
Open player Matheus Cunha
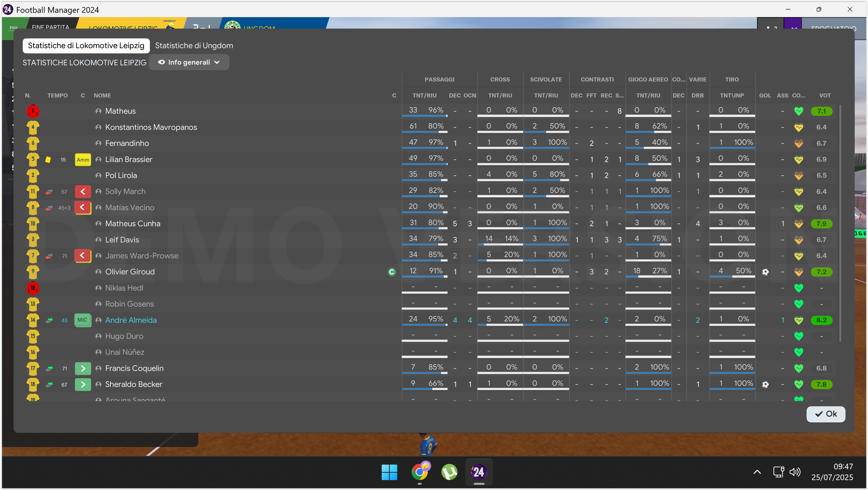[132, 224]
